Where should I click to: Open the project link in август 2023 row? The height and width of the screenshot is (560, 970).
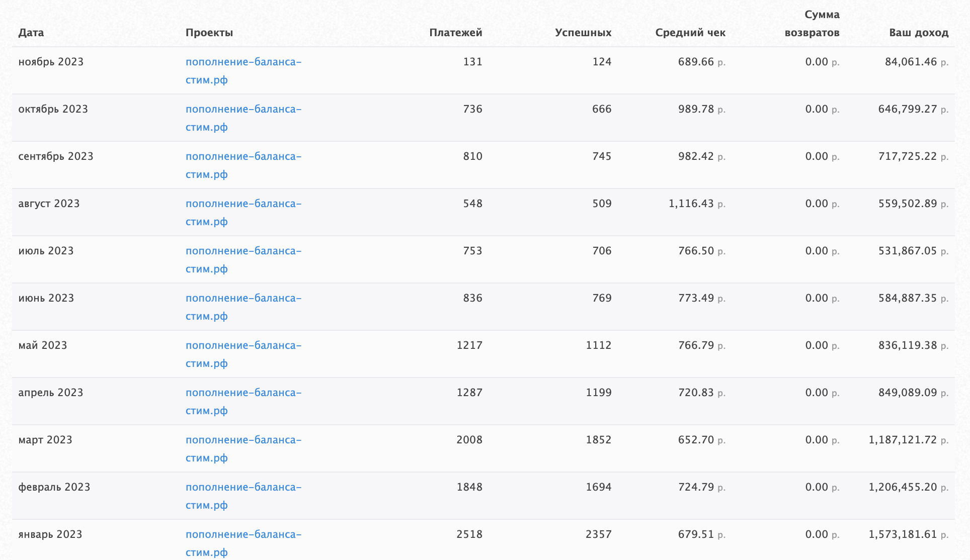point(243,204)
